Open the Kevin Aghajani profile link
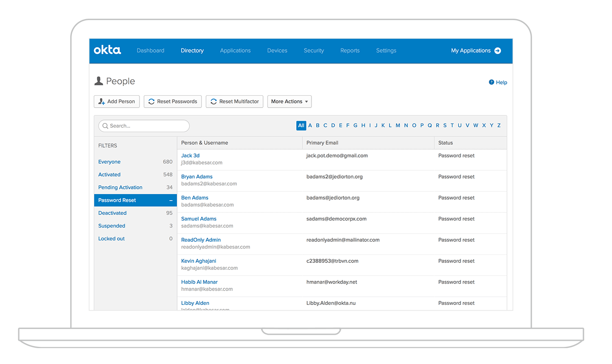 [x=199, y=261]
